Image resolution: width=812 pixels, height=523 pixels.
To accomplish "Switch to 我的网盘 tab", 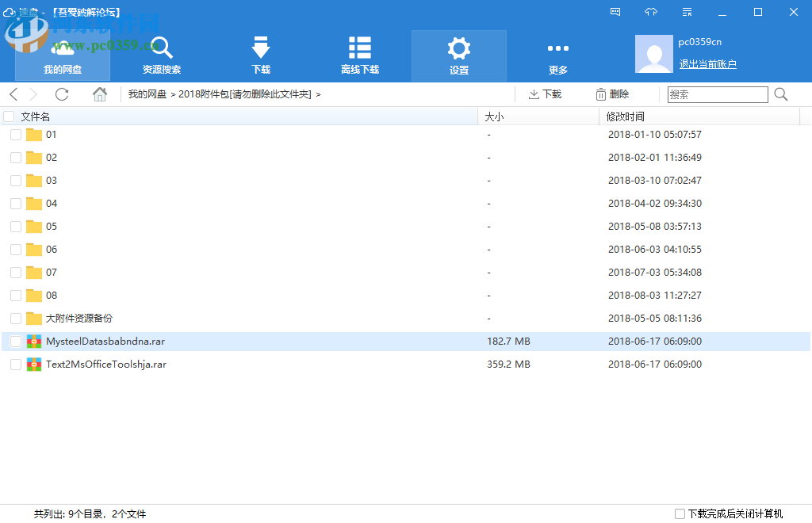I will tap(63, 55).
